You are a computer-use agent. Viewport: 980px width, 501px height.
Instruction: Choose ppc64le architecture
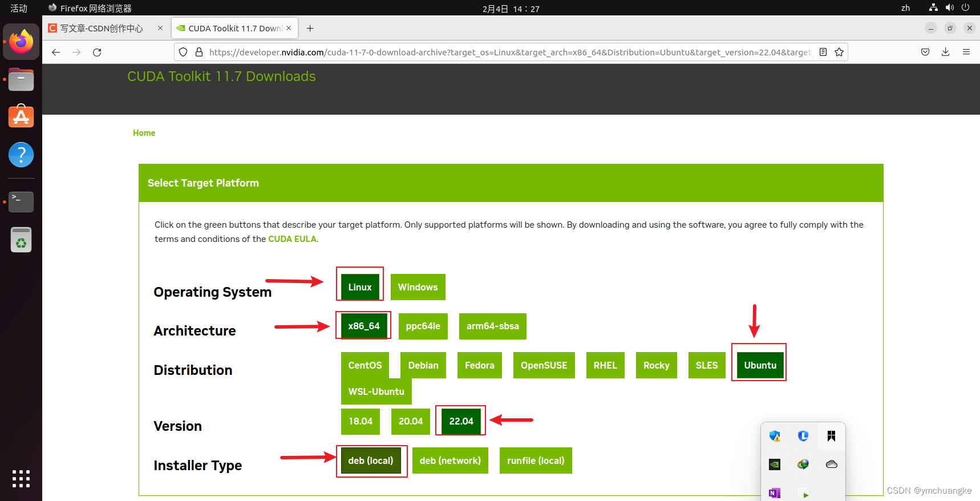click(x=423, y=326)
